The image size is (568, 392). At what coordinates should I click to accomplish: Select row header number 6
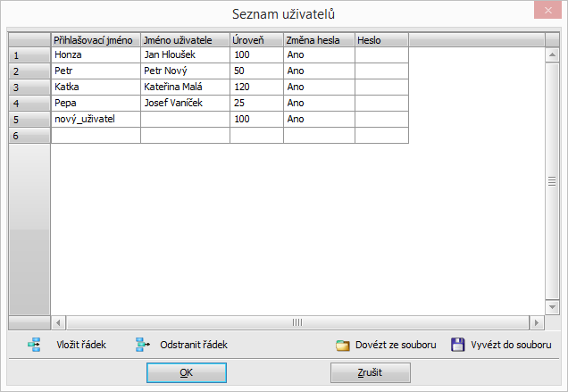(29, 136)
